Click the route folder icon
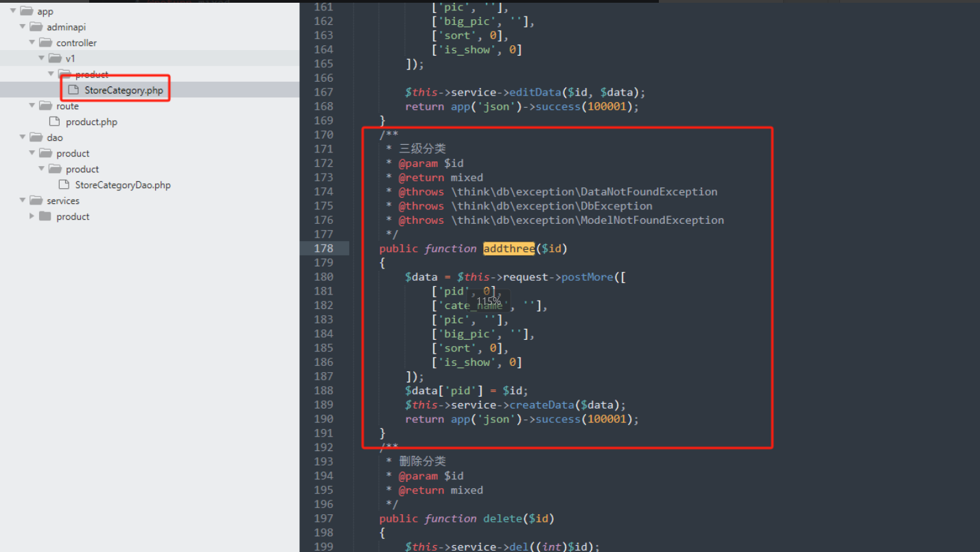980x552 pixels. click(45, 106)
